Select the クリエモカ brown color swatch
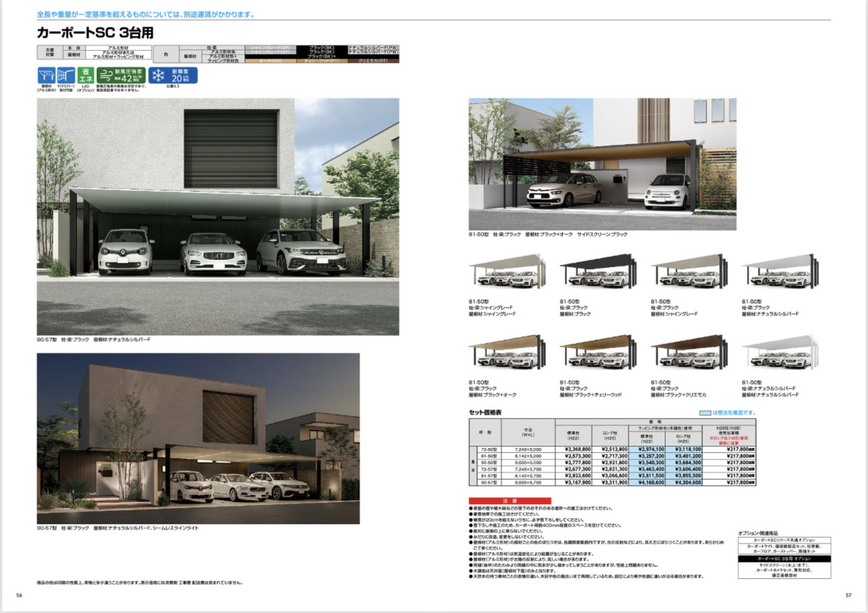The image size is (868, 613). pyautogui.click(x=372, y=62)
